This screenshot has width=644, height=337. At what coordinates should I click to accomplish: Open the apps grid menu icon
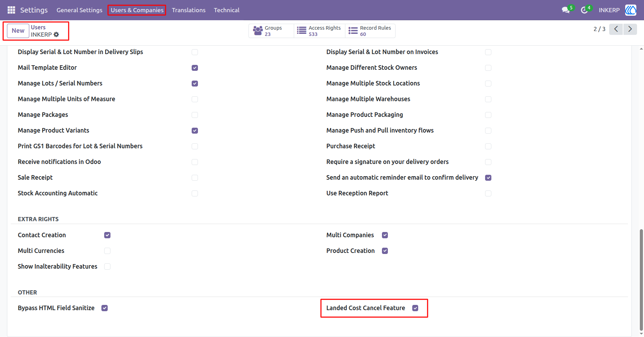(x=11, y=10)
